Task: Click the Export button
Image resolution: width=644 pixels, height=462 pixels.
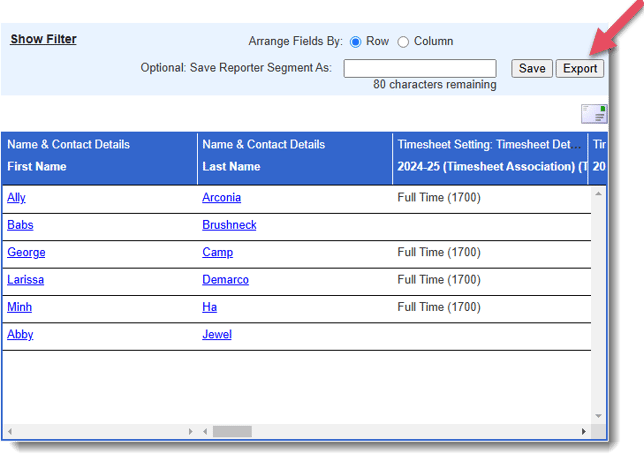Action: click(x=580, y=68)
